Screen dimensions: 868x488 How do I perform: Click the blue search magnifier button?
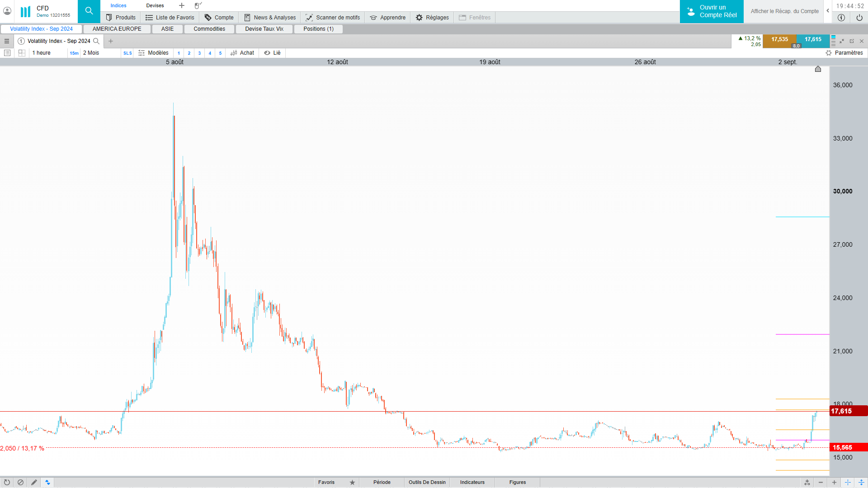tap(89, 11)
